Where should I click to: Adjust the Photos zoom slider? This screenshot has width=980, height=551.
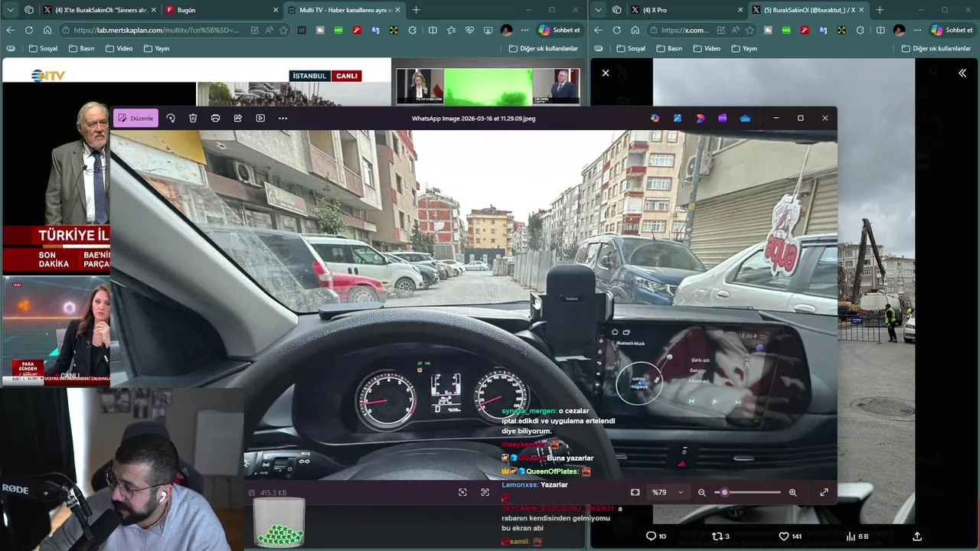tap(747, 492)
